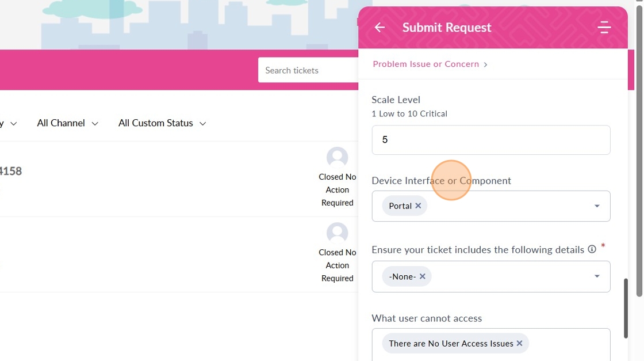Click Problem Issue or Concern breadcrumb
Image resolution: width=644 pixels, height=361 pixels.
pos(425,64)
